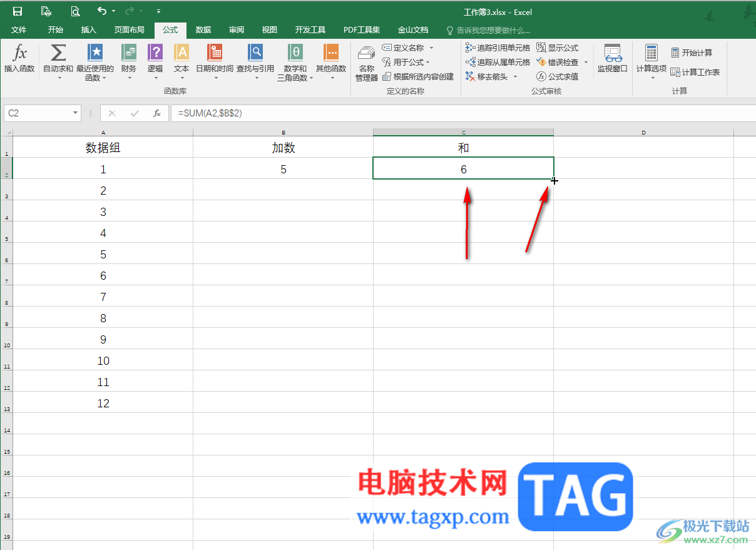Select cell B2 containing 5

click(283, 169)
